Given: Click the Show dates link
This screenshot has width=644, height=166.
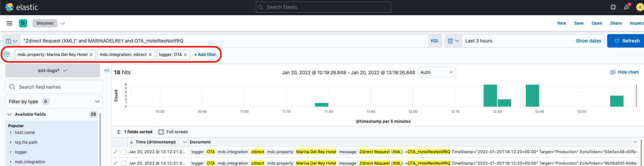Looking at the screenshot, I should tap(589, 41).
